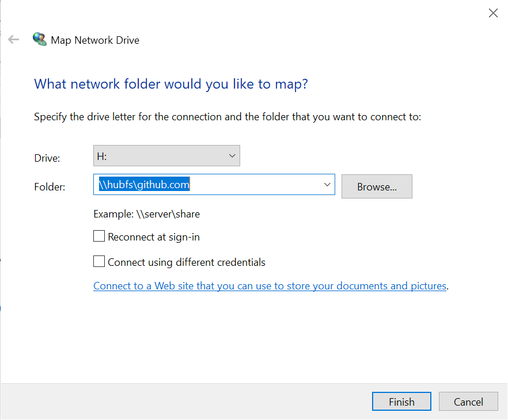This screenshot has width=508, height=420.
Task: Close the Map Network Drive dialog window
Action: (x=493, y=13)
